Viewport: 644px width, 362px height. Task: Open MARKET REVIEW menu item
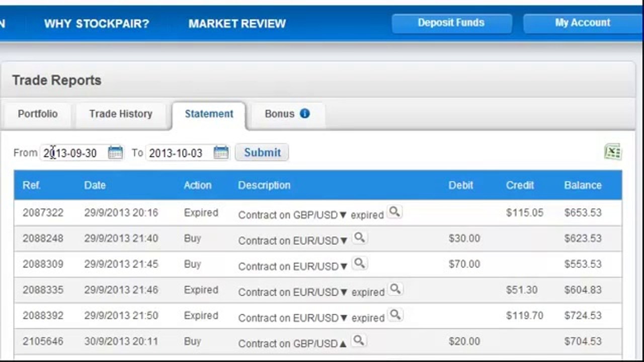point(237,24)
